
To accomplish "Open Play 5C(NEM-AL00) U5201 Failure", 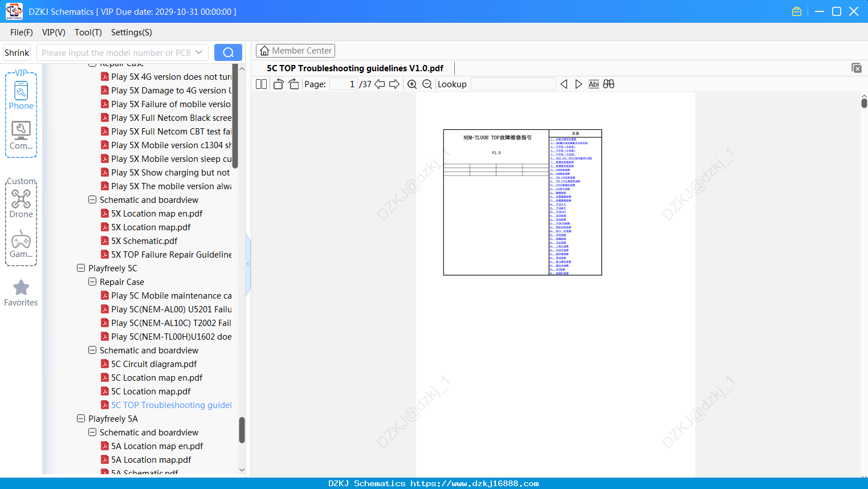I will 172,309.
